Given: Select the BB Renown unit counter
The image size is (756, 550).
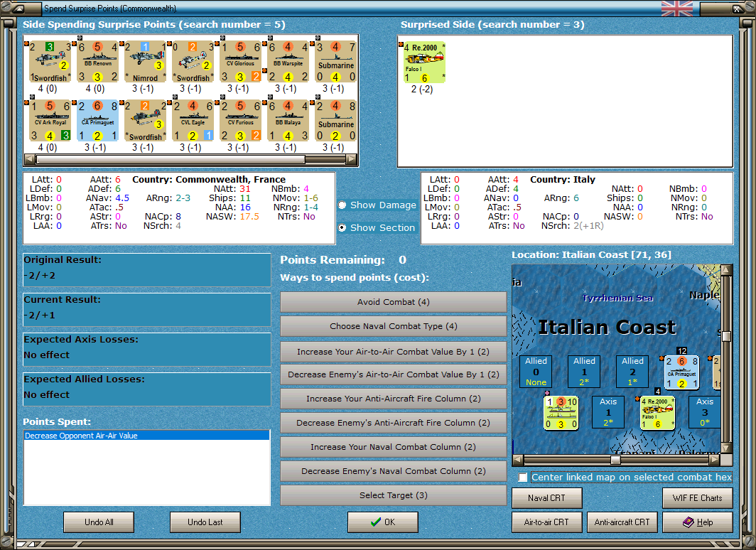Looking at the screenshot, I should (x=98, y=62).
